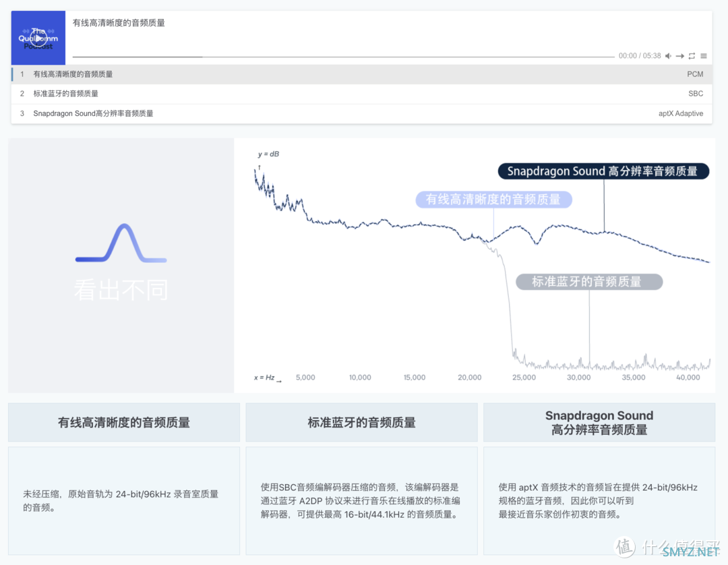
Task: Click the player title 有线高清晰度的音频质量
Action: 119,23
